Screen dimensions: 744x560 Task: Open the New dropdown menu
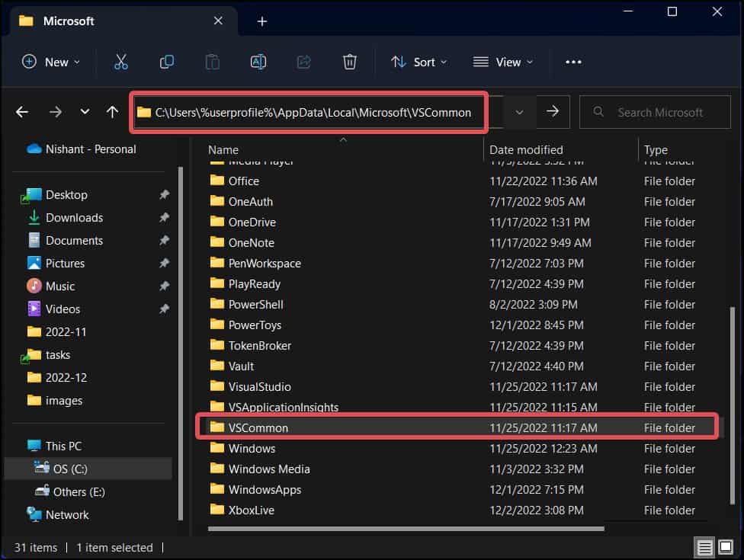pos(51,62)
